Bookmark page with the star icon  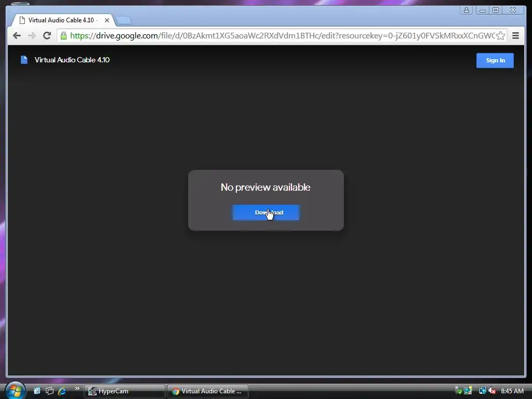pyautogui.click(x=500, y=36)
